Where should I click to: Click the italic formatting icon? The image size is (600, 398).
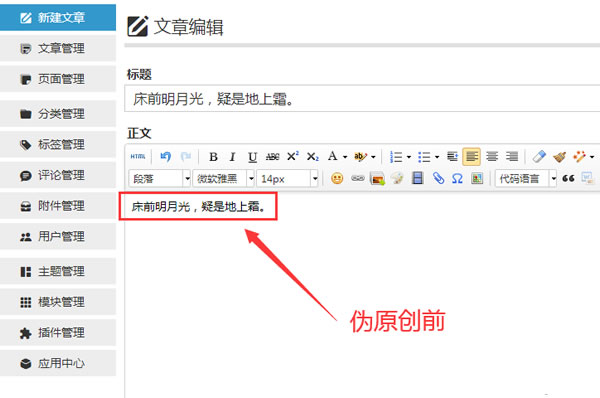pos(232,157)
